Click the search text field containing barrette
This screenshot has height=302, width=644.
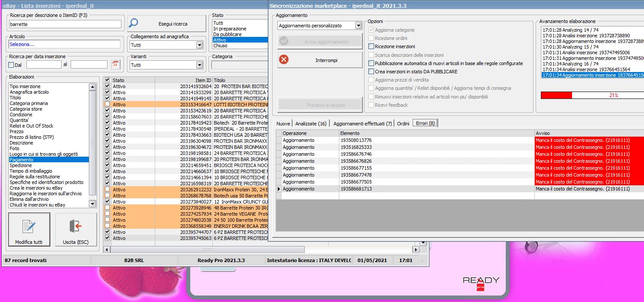click(x=65, y=24)
